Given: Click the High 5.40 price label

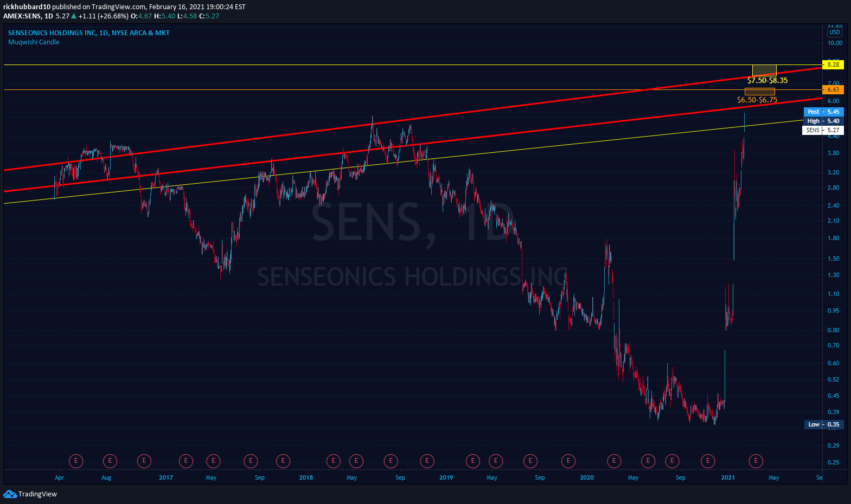Looking at the screenshot, I should pyautogui.click(x=823, y=121).
